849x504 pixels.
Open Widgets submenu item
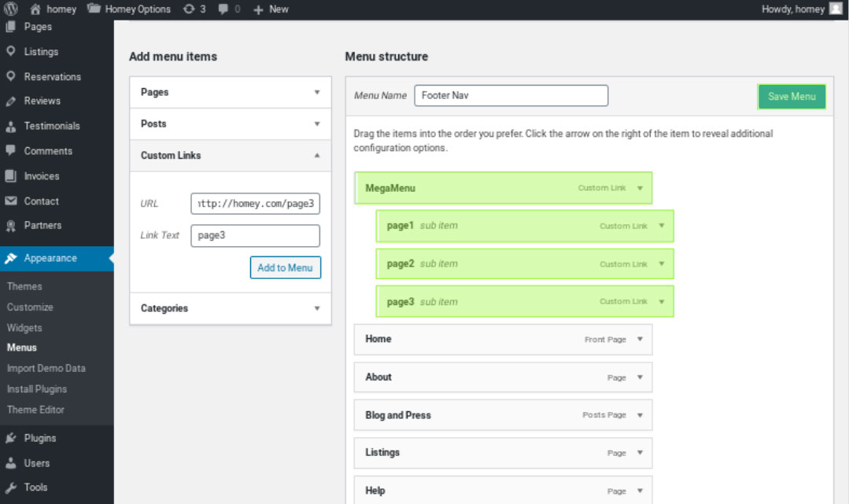pos(24,328)
